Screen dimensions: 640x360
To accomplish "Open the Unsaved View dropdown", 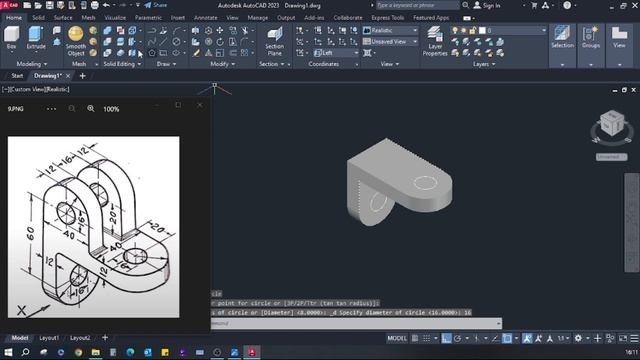I will pos(390,42).
